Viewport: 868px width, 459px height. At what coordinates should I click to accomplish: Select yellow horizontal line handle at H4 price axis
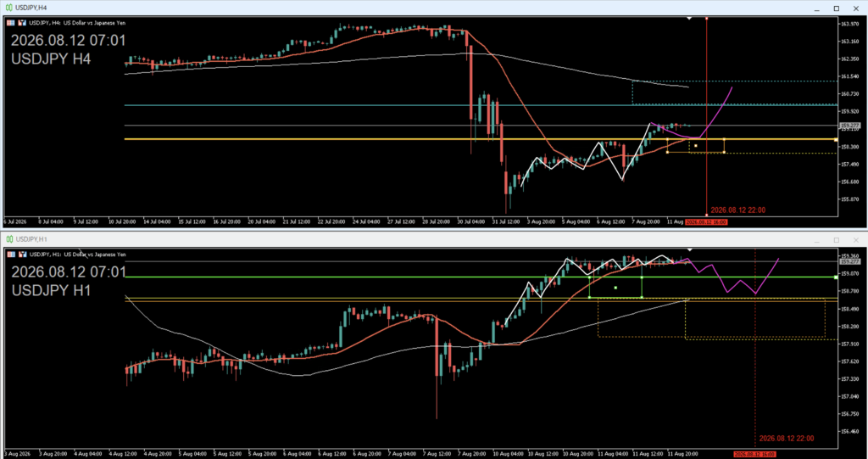point(836,140)
